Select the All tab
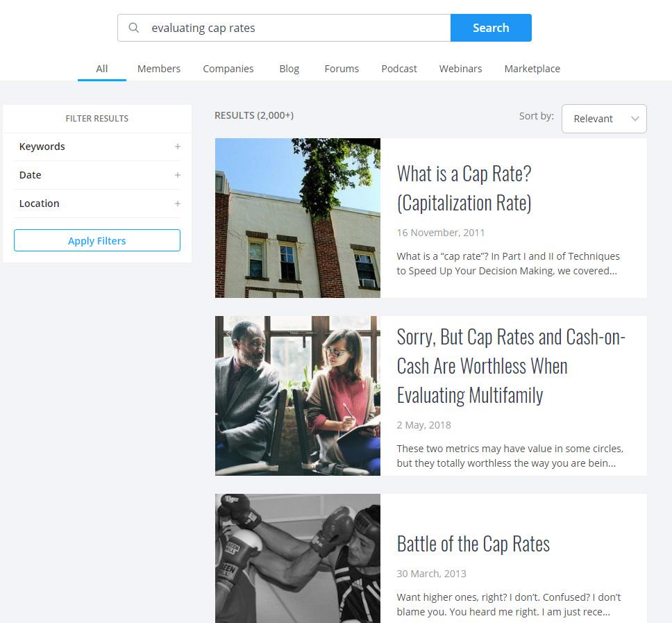The height and width of the screenshot is (623, 672). tap(102, 69)
